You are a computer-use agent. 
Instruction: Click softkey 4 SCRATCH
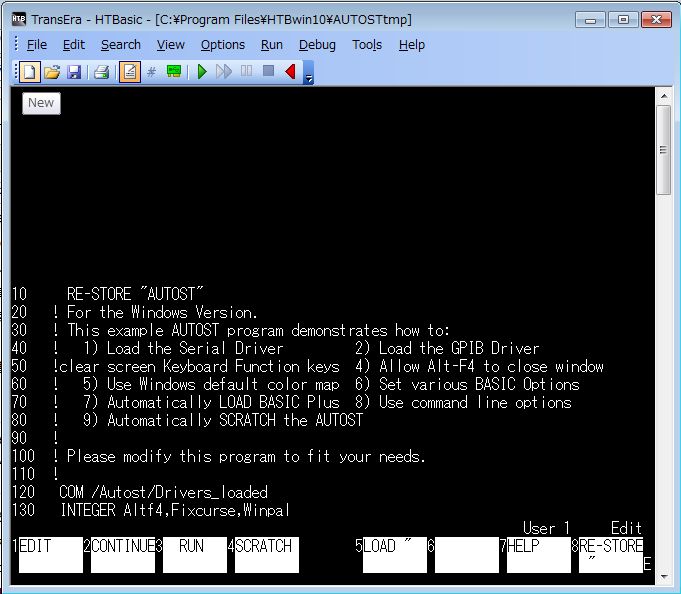[x=267, y=555]
